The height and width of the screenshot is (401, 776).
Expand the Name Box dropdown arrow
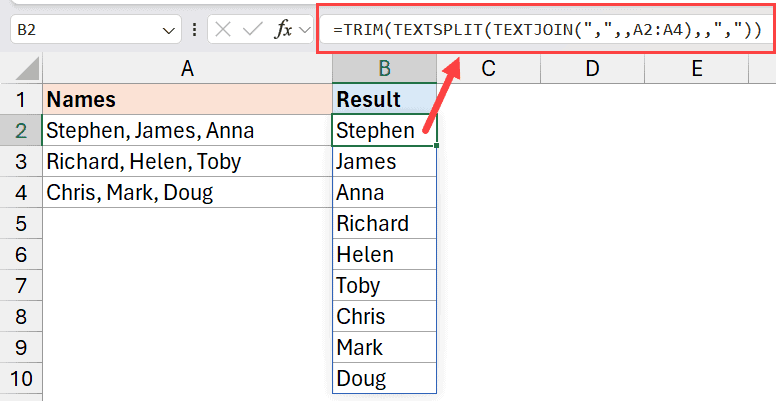click(170, 31)
